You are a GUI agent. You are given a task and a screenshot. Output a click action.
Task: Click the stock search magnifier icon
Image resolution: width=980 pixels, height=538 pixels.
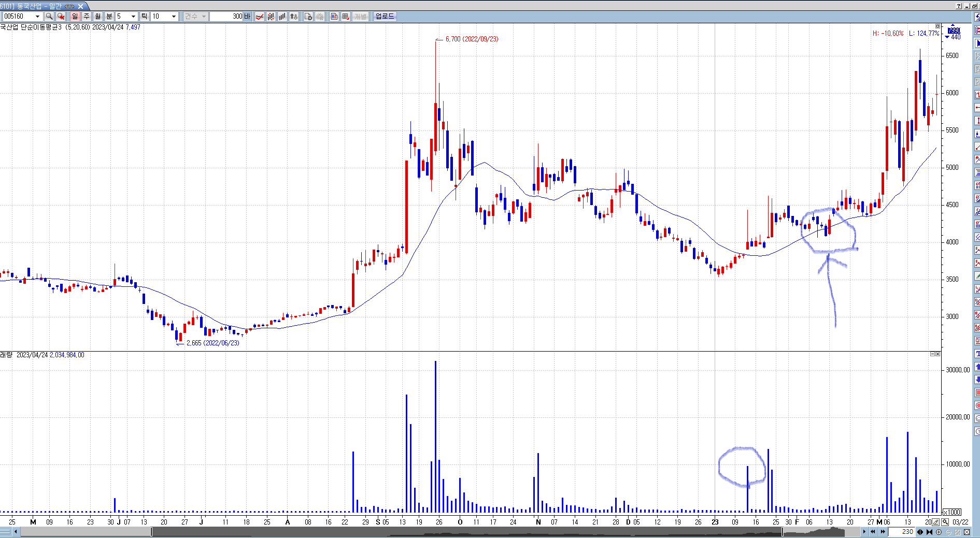[x=49, y=17]
